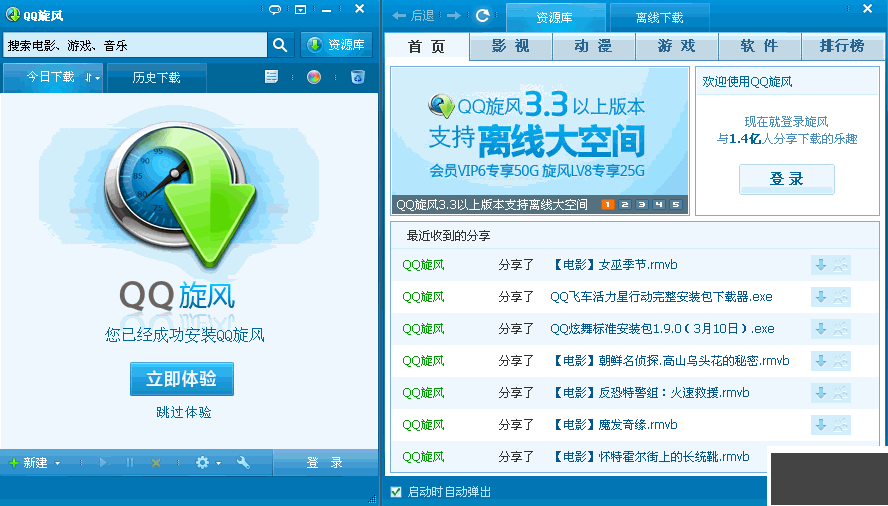
Task: Click the 登录 button in welcome panel
Action: 787,179
